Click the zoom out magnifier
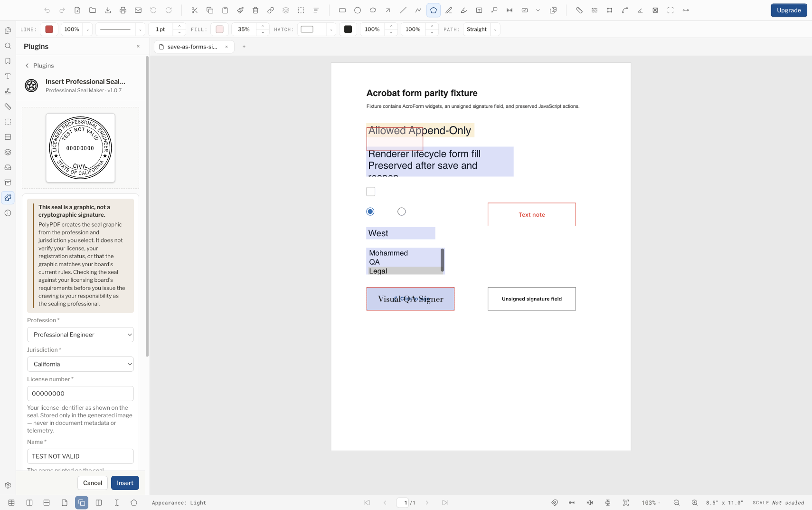 pyautogui.click(x=677, y=502)
